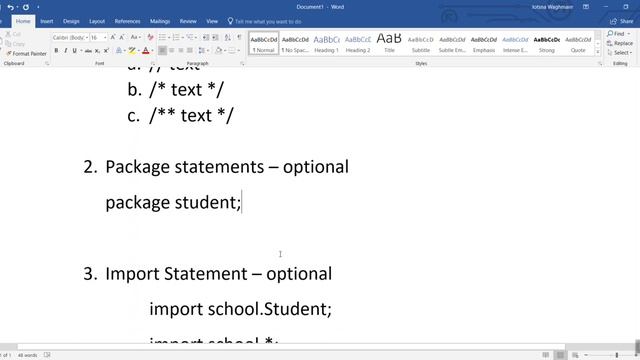
Task: Insert a bulleted list
Action: (x=162, y=38)
